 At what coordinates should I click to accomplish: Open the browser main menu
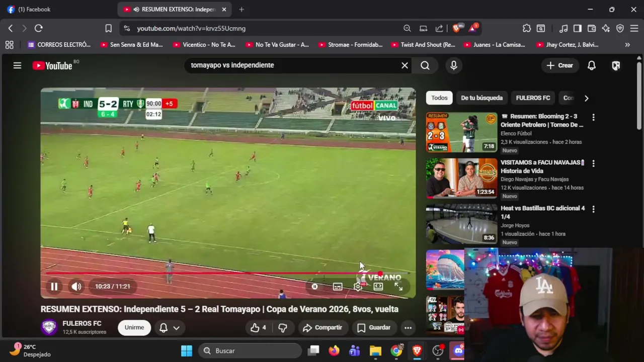634,29
